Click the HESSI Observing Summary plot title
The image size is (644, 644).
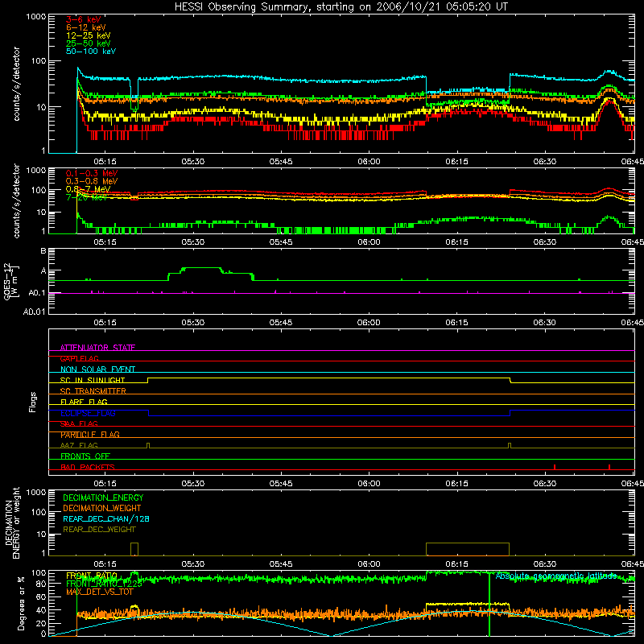coord(341,7)
